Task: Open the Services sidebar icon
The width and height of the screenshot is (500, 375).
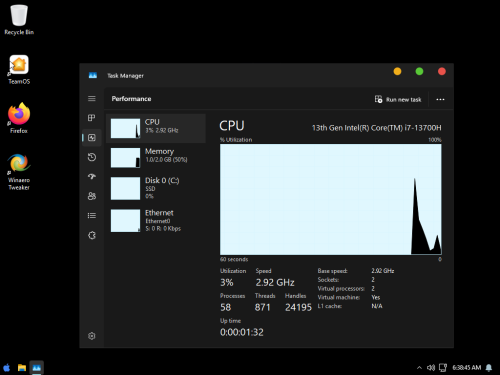Action: pos(92,235)
